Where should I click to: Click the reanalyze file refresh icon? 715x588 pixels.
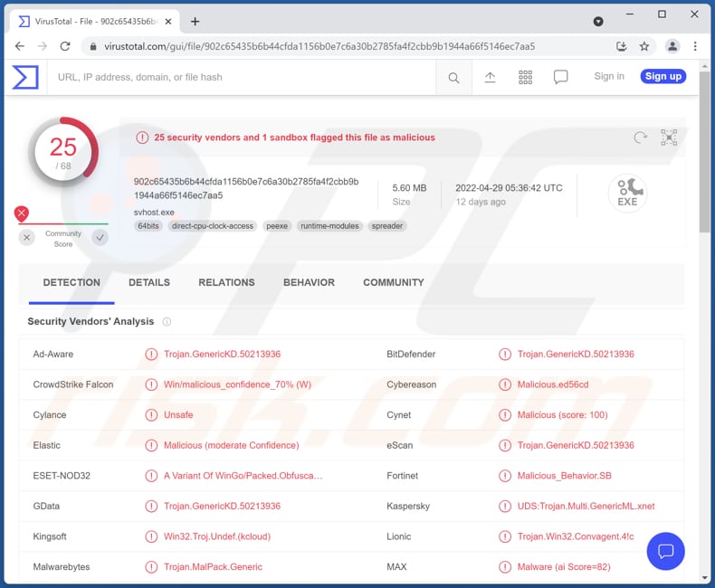(x=640, y=138)
